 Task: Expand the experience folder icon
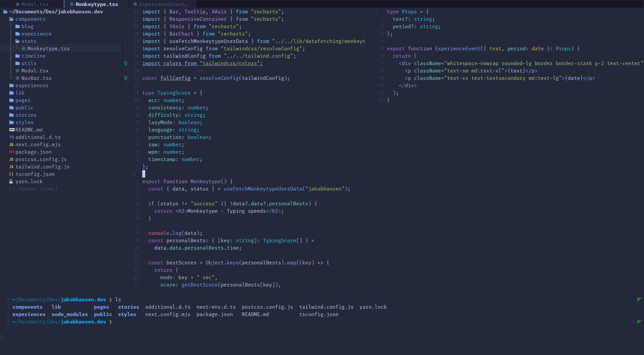click(17, 34)
